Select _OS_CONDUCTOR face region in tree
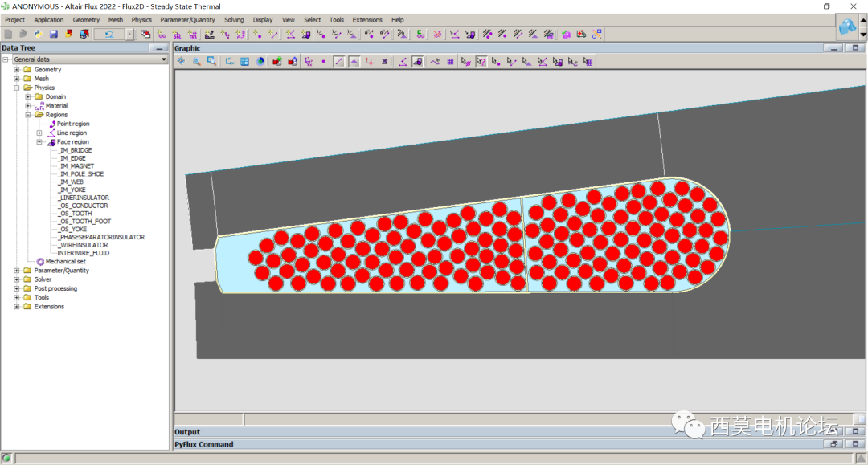 (84, 206)
